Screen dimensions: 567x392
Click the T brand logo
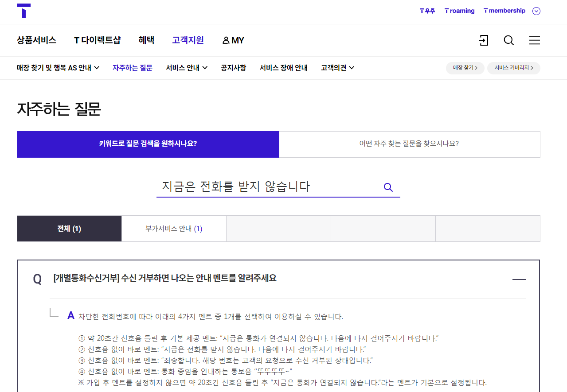tap(24, 11)
